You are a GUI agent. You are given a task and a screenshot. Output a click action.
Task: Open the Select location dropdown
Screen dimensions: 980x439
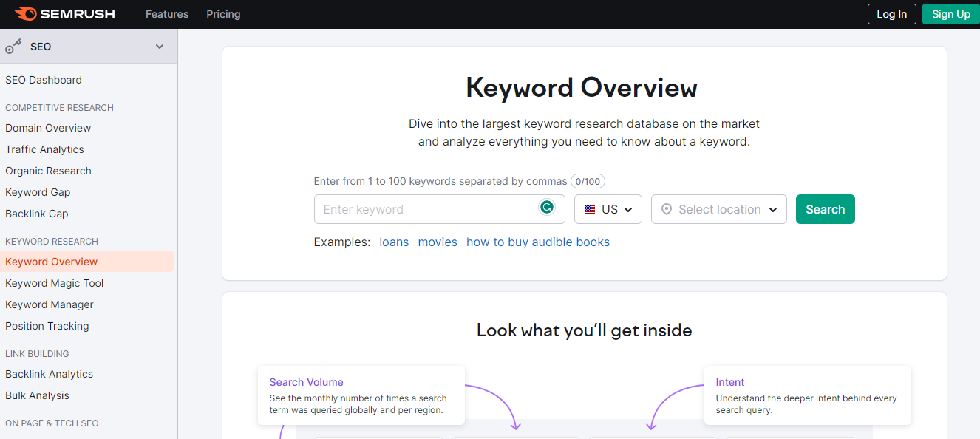click(x=718, y=209)
